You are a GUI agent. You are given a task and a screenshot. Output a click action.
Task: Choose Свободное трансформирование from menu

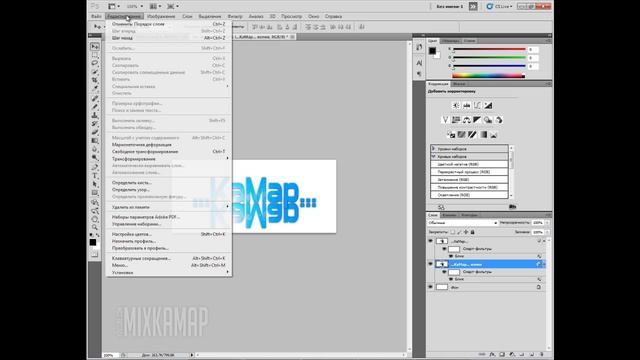pos(169,151)
